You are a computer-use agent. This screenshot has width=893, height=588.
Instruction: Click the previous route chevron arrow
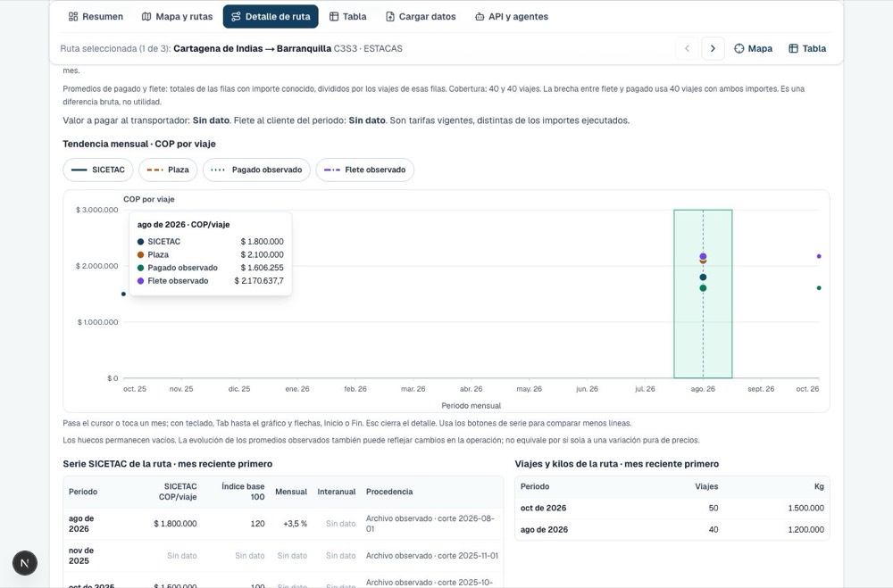pos(687,48)
